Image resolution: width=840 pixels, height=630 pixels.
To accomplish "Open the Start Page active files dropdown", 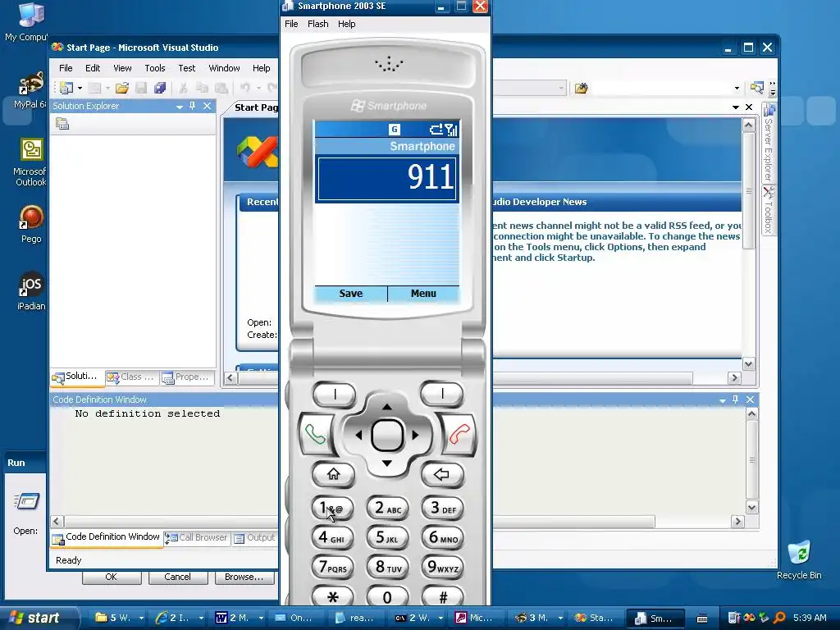I will (x=736, y=107).
